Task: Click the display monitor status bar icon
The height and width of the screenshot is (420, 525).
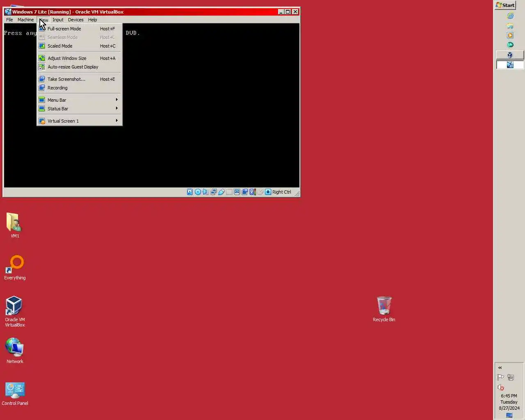Action: pyautogui.click(x=237, y=192)
